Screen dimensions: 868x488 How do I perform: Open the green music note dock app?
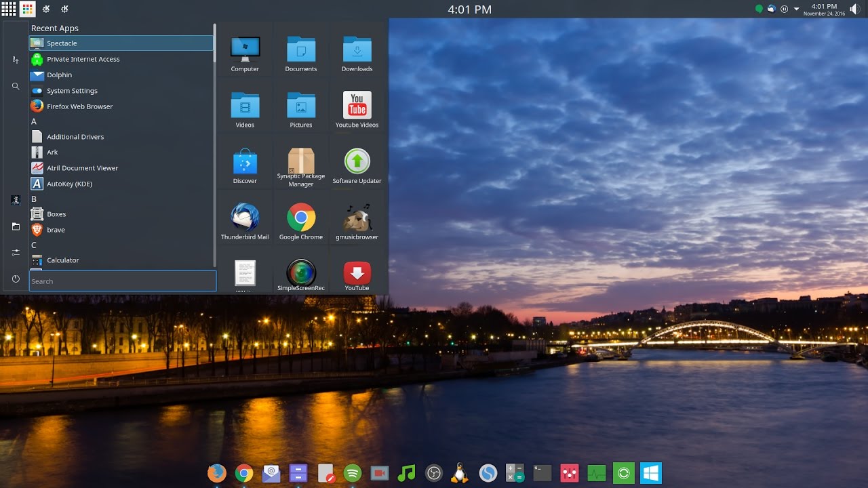(406, 472)
